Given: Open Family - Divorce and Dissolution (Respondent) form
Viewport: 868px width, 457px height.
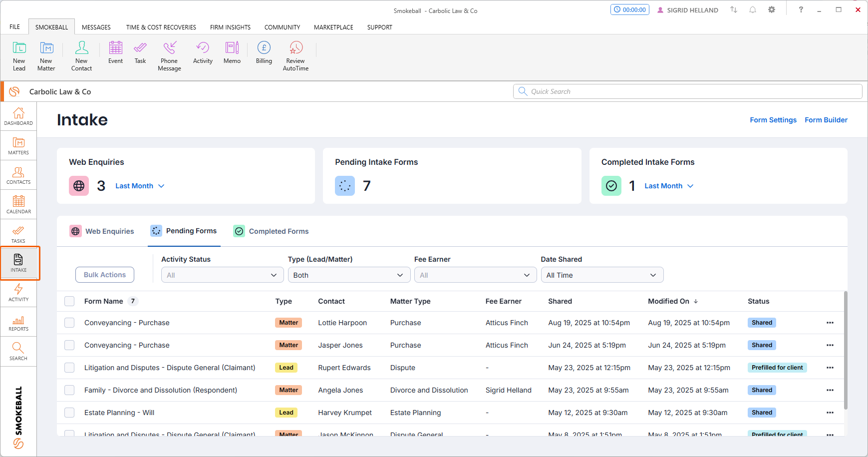Looking at the screenshot, I should [161, 390].
